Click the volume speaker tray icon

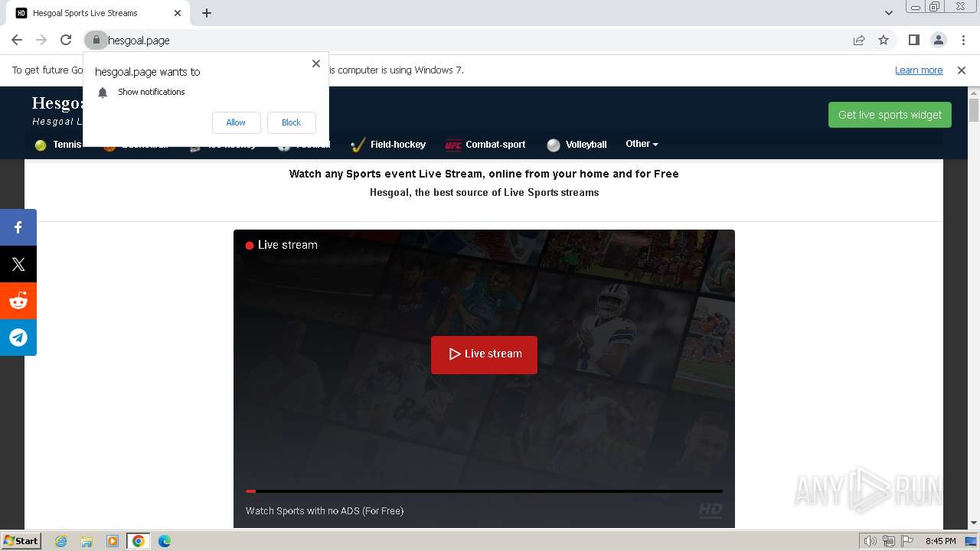click(x=871, y=541)
